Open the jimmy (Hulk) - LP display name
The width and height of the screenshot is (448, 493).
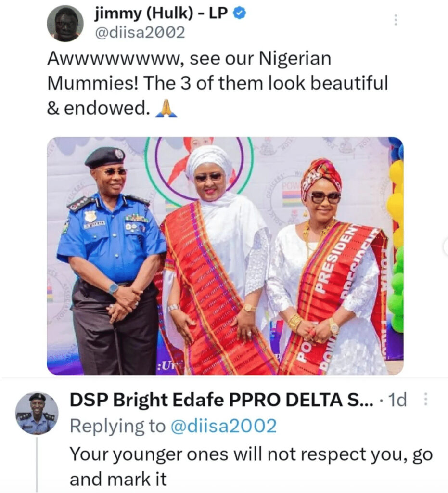click(x=162, y=14)
